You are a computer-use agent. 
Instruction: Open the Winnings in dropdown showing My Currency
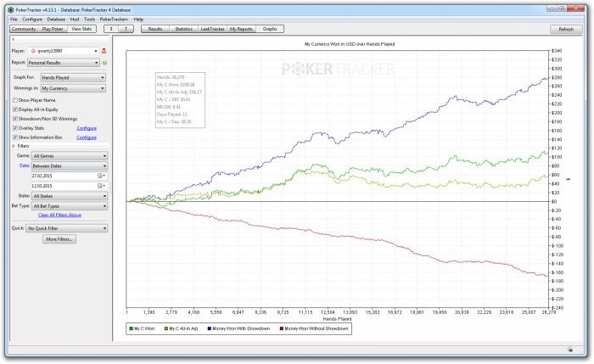pyautogui.click(x=73, y=88)
